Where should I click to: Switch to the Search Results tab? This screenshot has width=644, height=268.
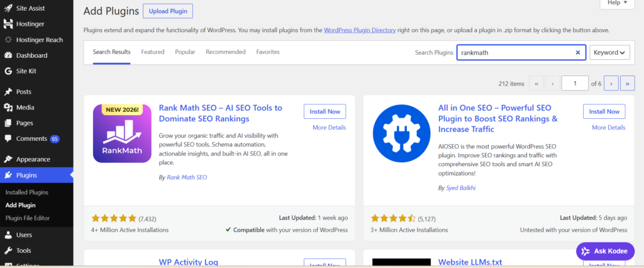click(x=112, y=52)
